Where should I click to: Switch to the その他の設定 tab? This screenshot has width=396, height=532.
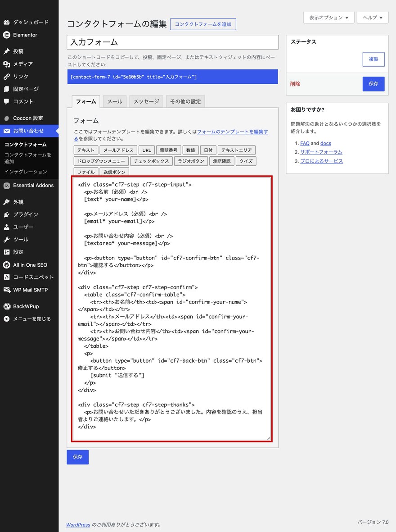[185, 101]
